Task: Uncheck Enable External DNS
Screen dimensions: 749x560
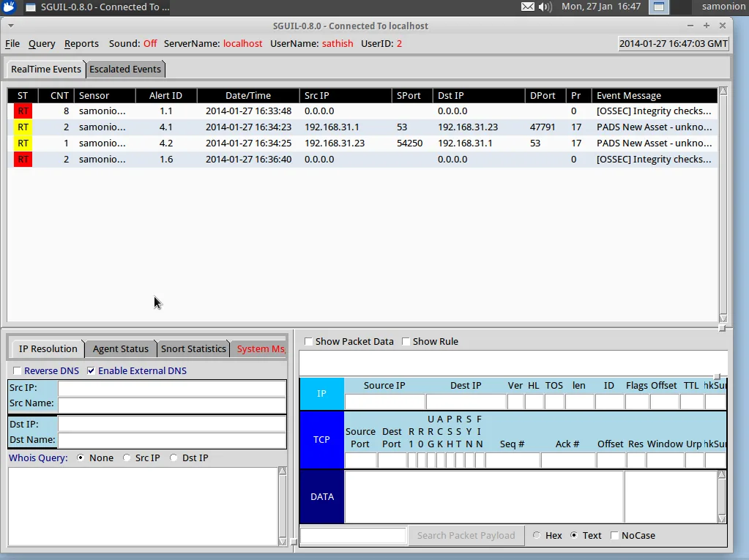Action: pos(91,371)
